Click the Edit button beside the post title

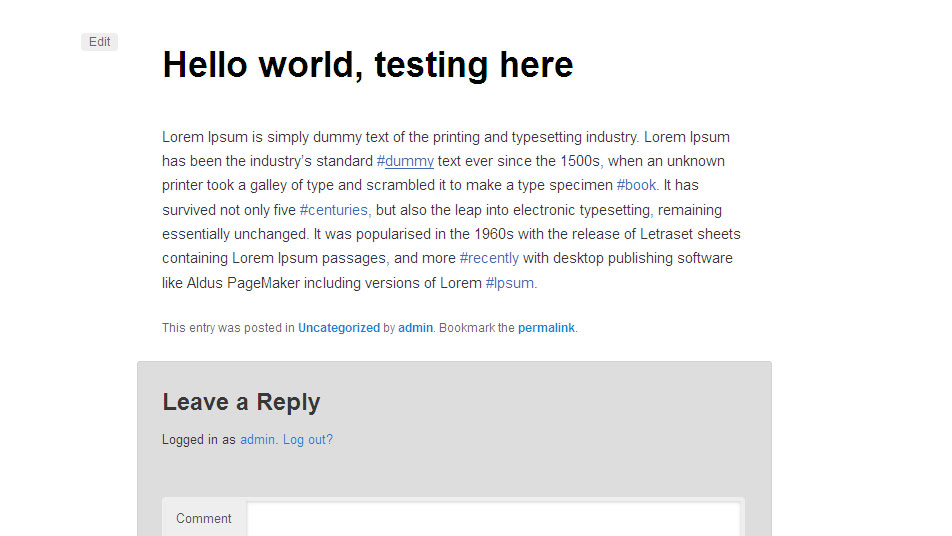[x=99, y=42]
